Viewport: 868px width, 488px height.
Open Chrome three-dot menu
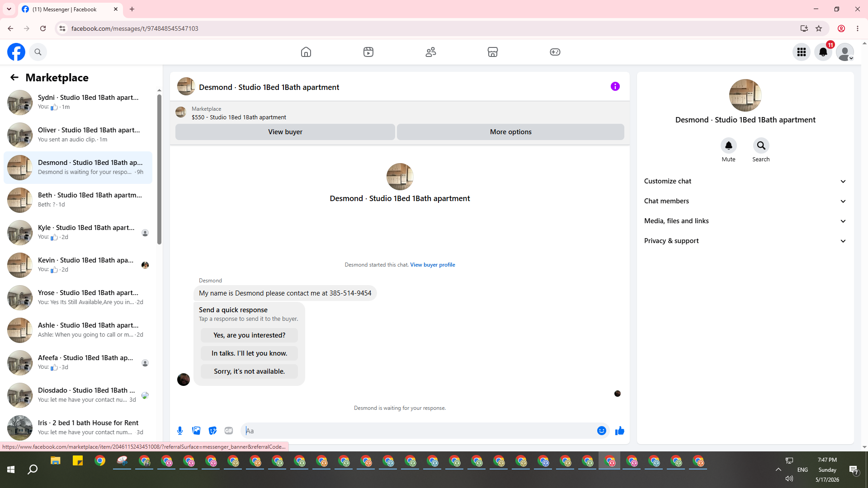coord(858,28)
